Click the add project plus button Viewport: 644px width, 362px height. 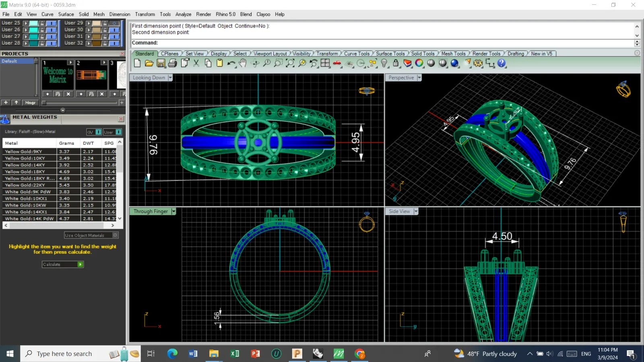[x=6, y=103]
